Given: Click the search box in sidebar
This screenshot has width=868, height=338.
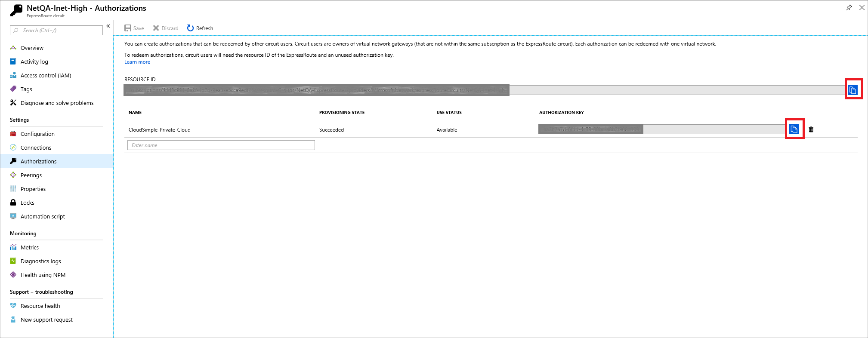Looking at the screenshot, I should 56,30.
